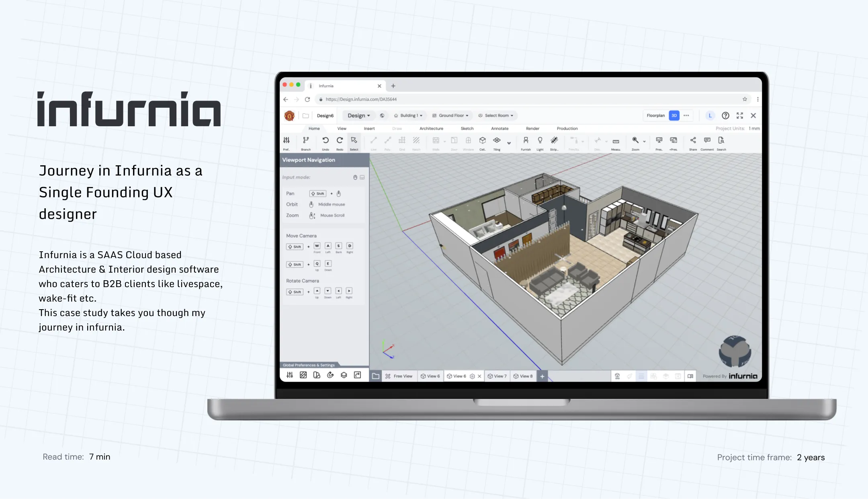Pick the Line drawing tool
Screen dimensions: 868x499
[373, 143]
